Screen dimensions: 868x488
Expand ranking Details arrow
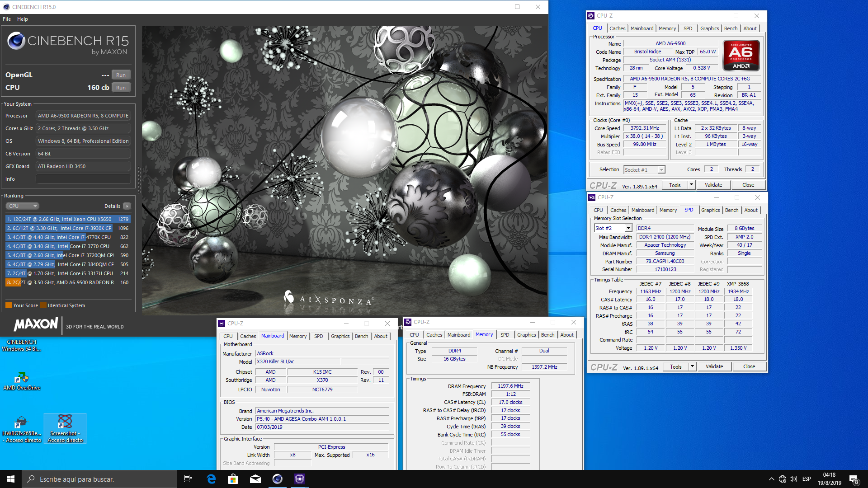coord(127,206)
